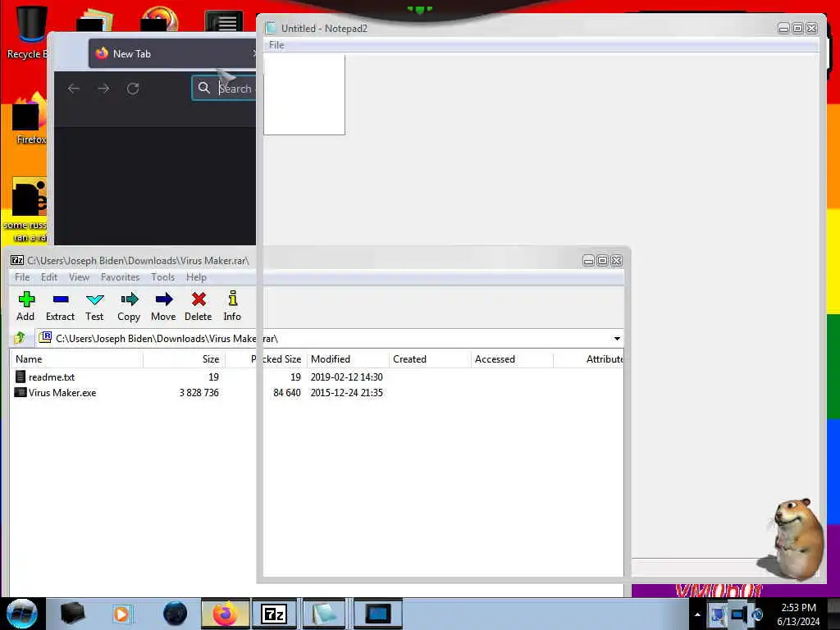The width and height of the screenshot is (840, 630).
Task: Close the 7-Zip window
Action: (x=616, y=260)
